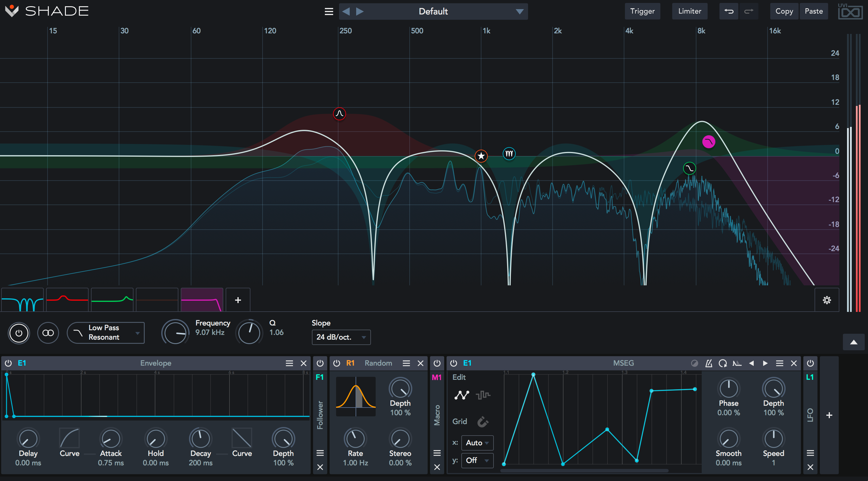The width and height of the screenshot is (868, 481).
Task: Select the blue comb filter node
Action: 509,154
